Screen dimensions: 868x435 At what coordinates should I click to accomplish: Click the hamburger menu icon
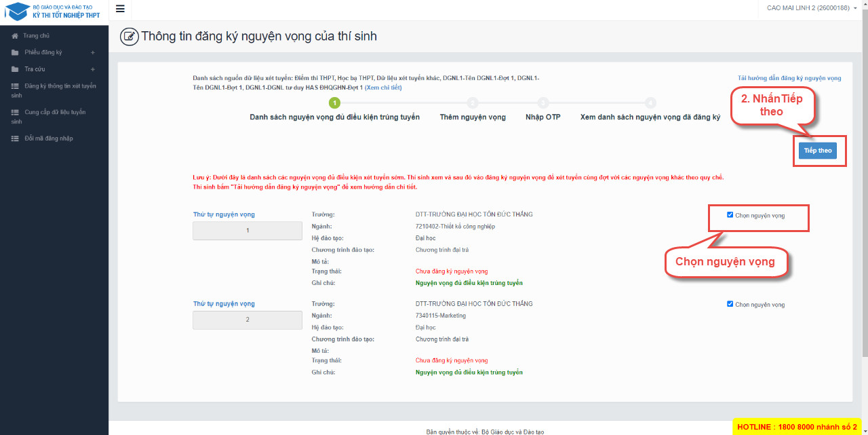(120, 9)
